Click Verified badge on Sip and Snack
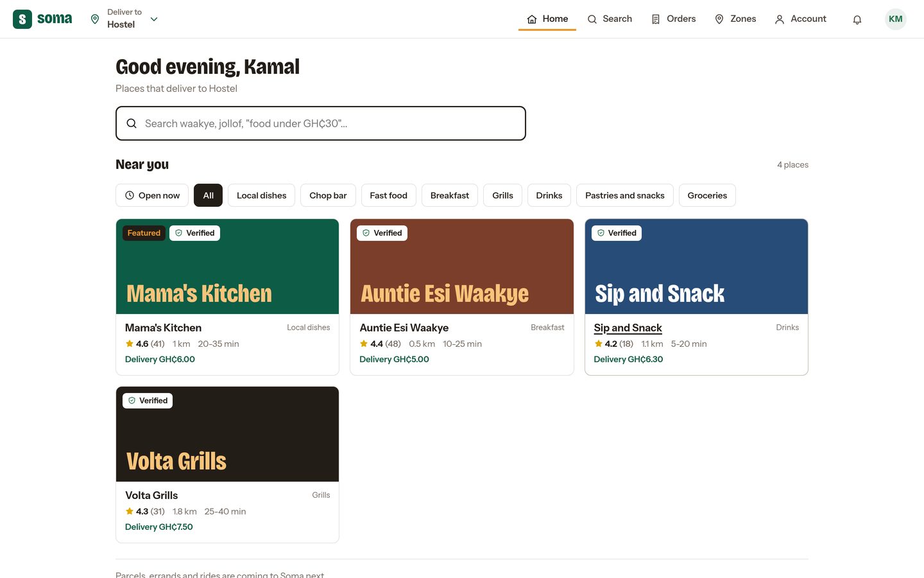Viewport: 924px width, 578px height. click(x=617, y=233)
